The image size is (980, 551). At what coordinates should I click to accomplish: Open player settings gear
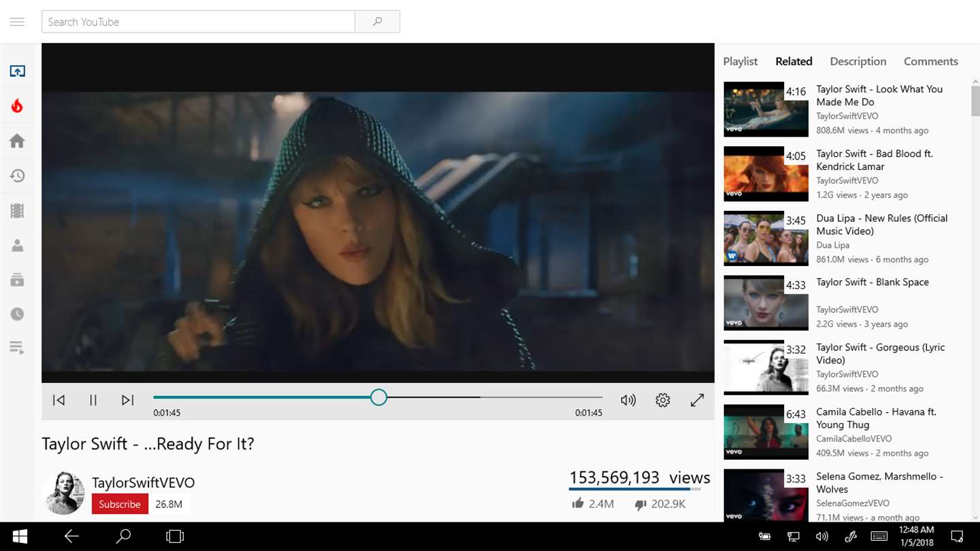point(663,400)
